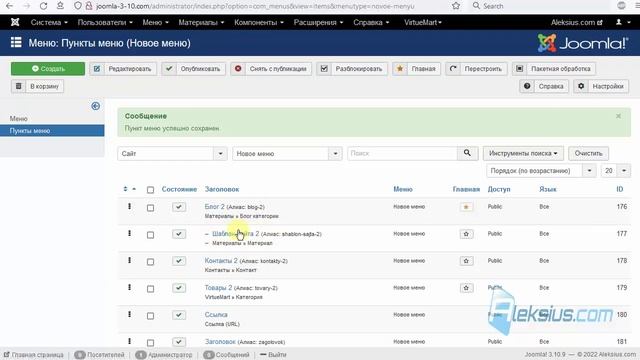Click into the Поиск search field
Viewport: 640px width, 360px height.
(x=402, y=153)
